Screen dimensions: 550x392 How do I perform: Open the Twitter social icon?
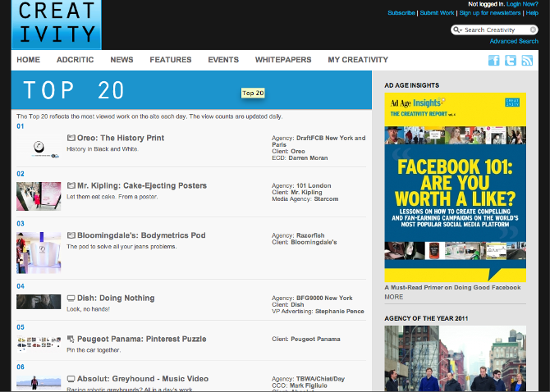(x=511, y=60)
